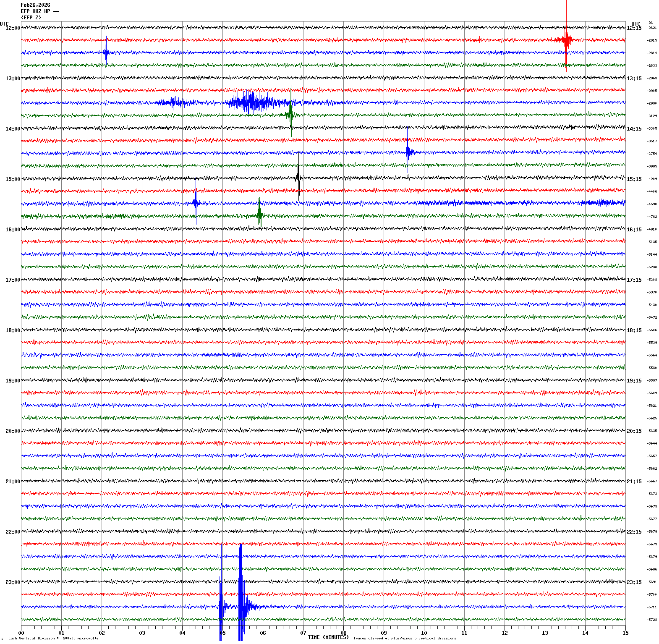Select minute tick 15 on bottom axis
The height and width of the screenshot is (644, 659).
tap(625, 633)
